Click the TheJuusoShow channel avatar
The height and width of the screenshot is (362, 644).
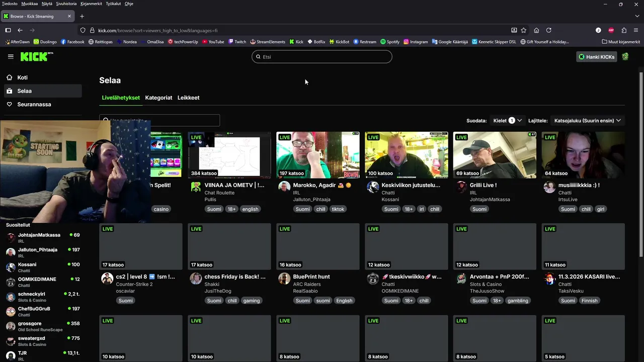tap(461, 279)
